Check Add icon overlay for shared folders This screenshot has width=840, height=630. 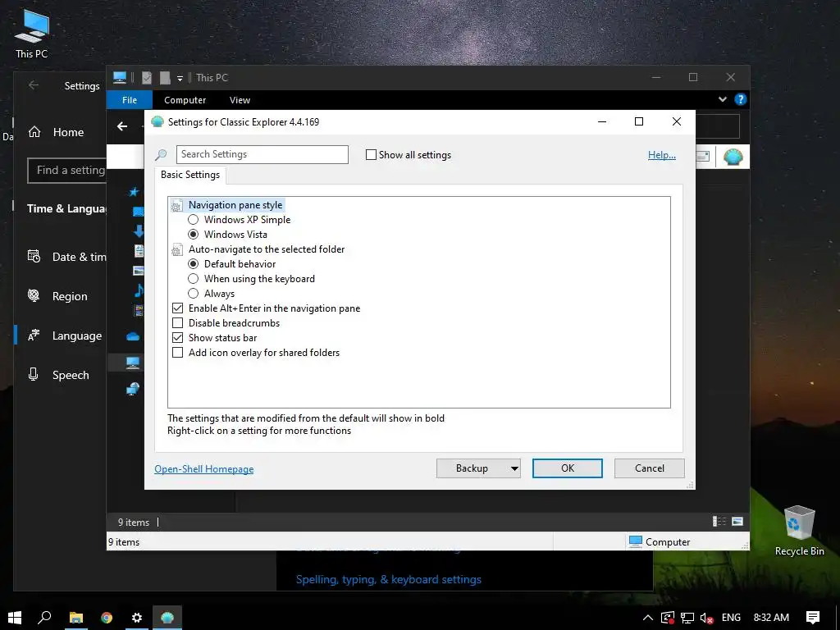[177, 353]
